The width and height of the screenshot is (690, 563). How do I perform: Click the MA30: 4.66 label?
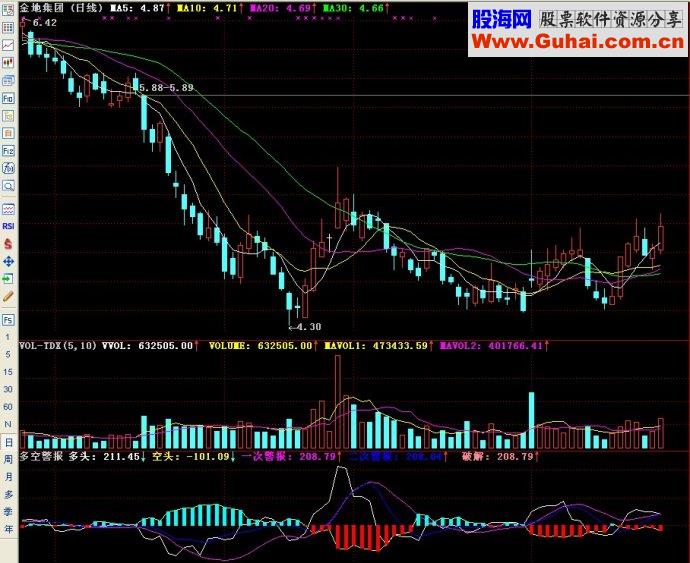coord(353,8)
